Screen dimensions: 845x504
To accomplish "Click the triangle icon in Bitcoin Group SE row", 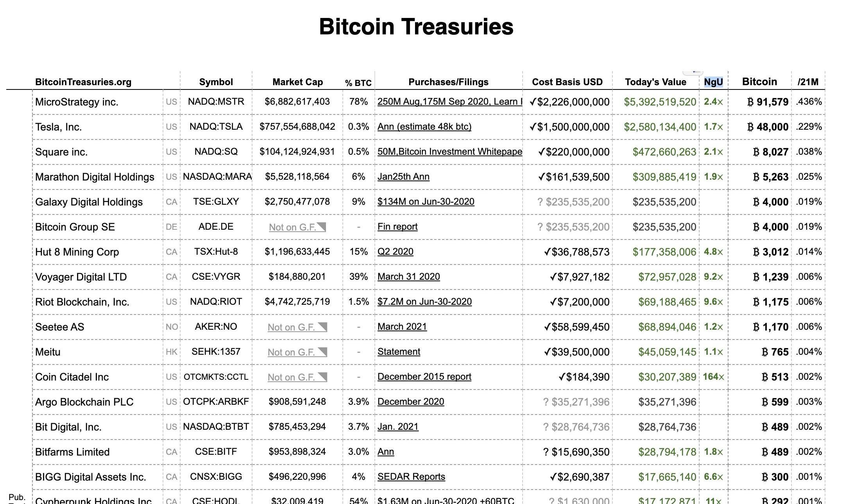I will [322, 227].
